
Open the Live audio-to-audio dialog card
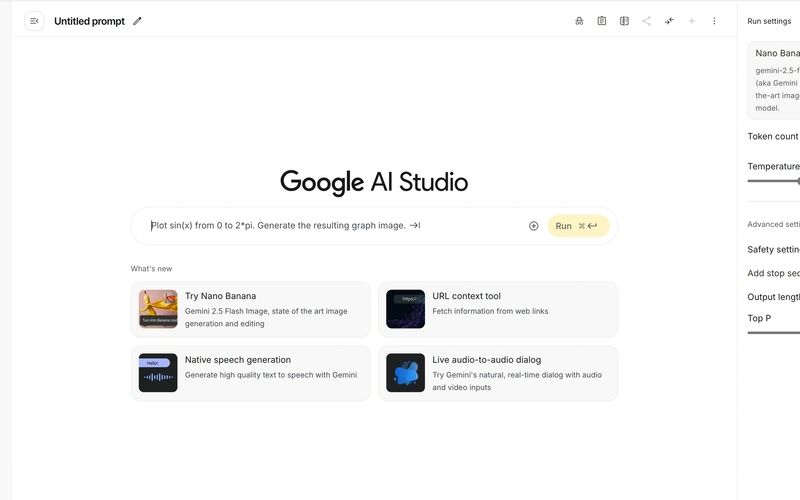coord(498,373)
